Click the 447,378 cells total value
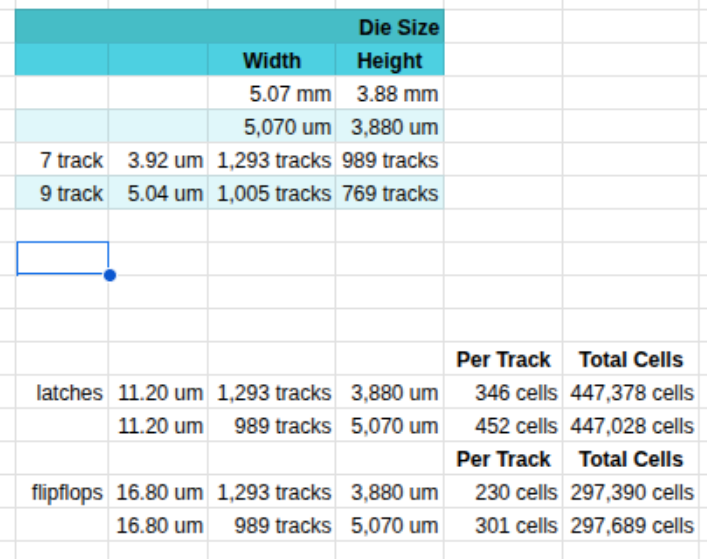This screenshot has width=707, height=559. 631,393
